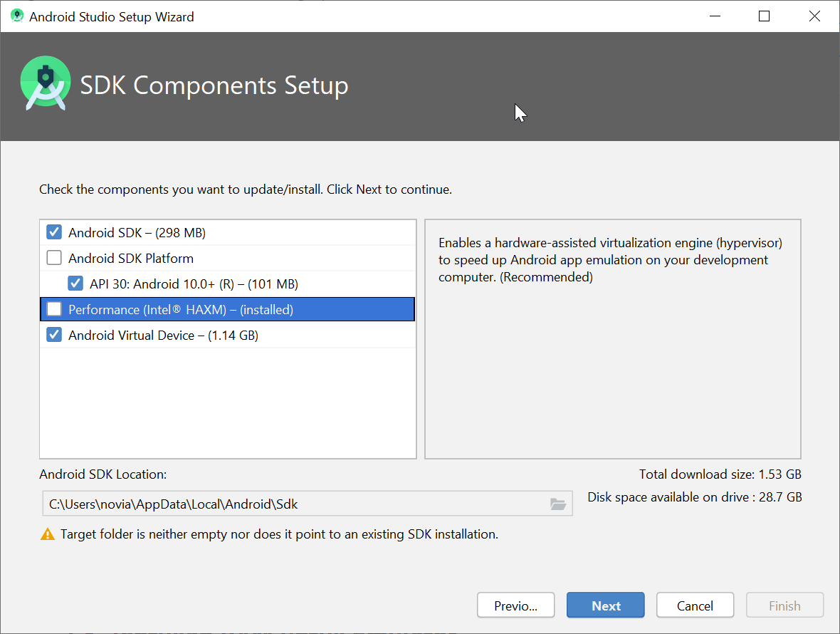Screen dimensions: 840x634
Task: Check the Performance (Intel HAXM) component
Action: [54, 308]
